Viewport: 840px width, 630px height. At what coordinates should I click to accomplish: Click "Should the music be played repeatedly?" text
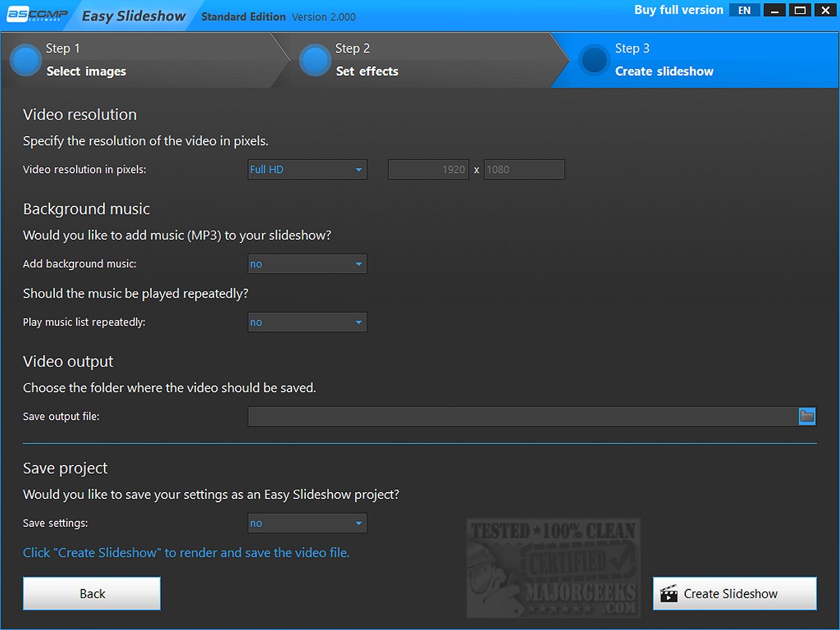(x=136, y=293)
